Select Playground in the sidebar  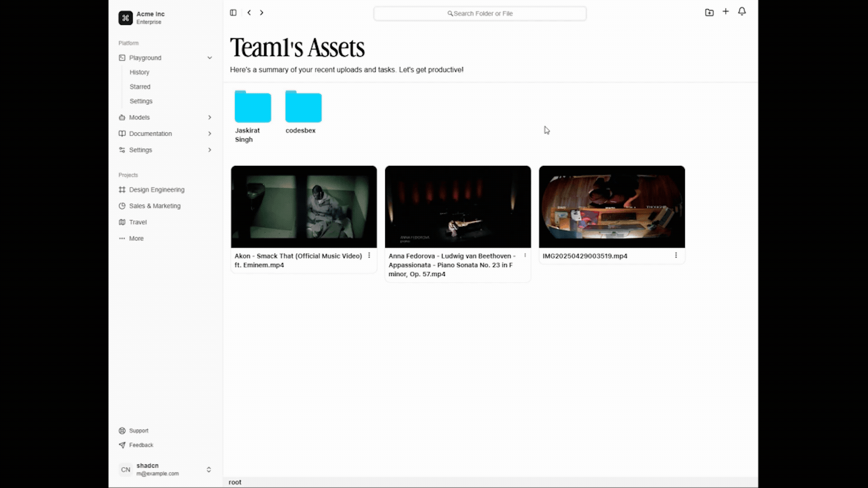pos(145,58)
